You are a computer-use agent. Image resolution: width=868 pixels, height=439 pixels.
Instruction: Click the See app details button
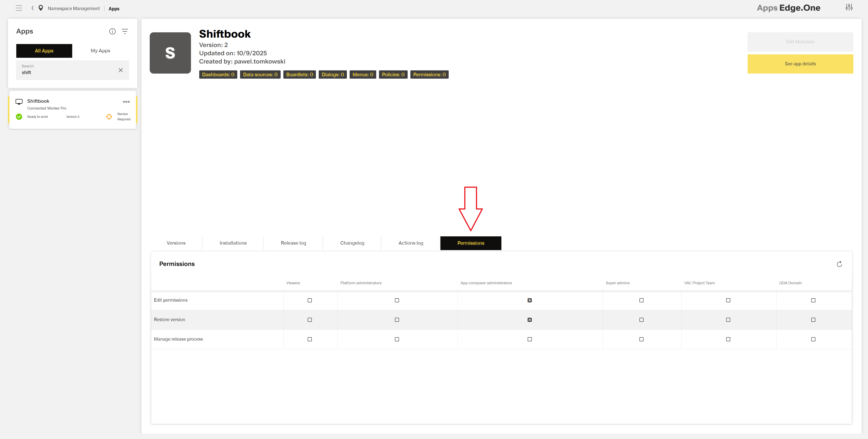800,64
